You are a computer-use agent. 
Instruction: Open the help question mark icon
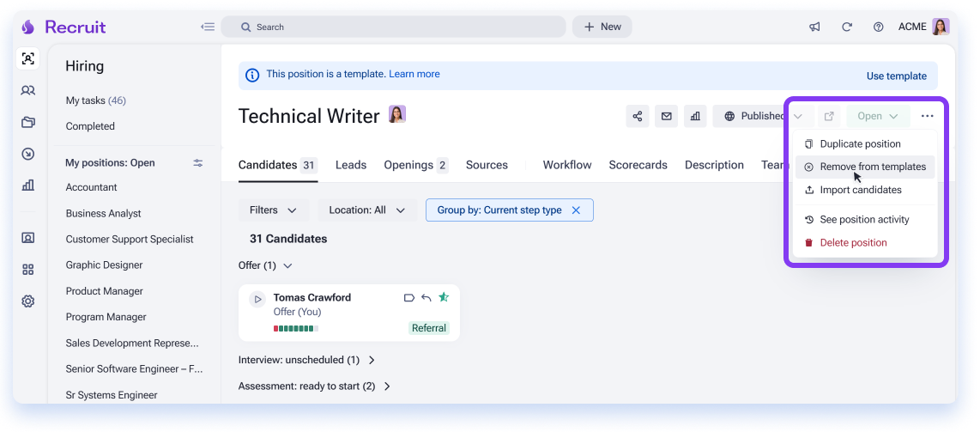pyautogui.click(x=878, y=27)
